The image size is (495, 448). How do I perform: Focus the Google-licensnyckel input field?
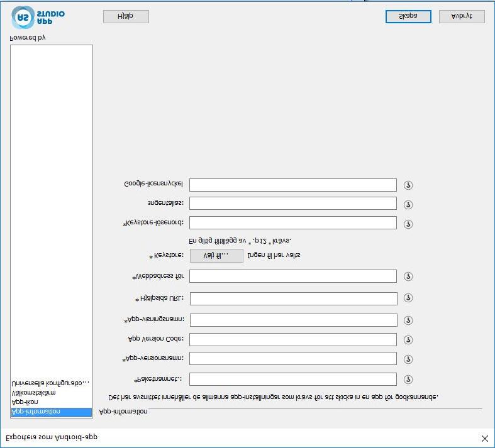pos(293,185)
